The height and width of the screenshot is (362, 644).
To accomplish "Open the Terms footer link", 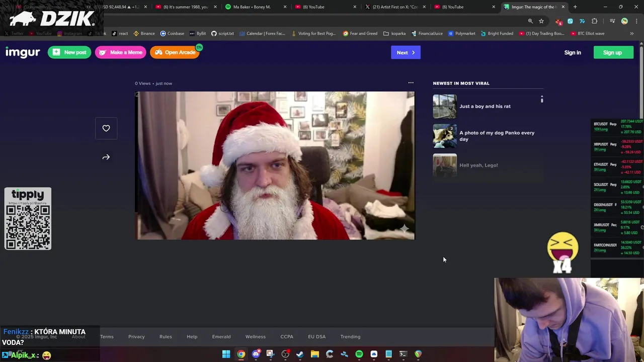I will coord(107,336).
